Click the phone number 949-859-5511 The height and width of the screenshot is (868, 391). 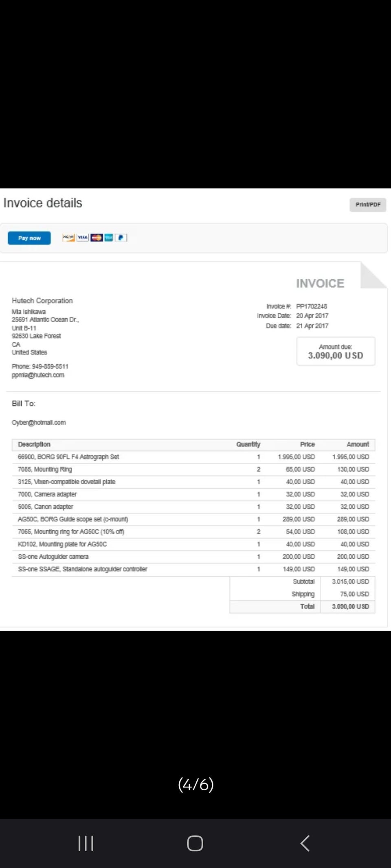[50, 367]
